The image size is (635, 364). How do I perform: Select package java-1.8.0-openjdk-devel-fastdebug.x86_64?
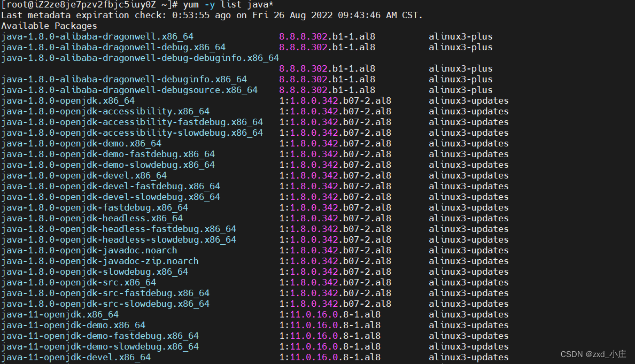click(x=111, y=186)
